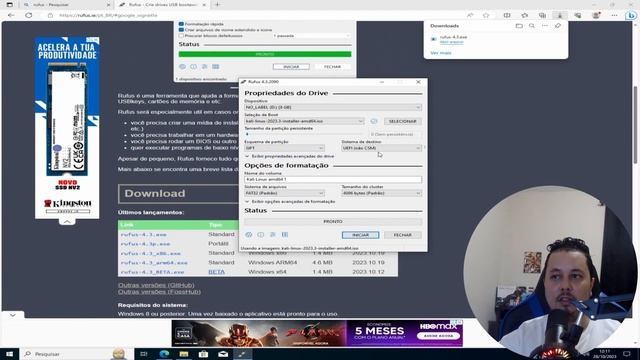Open the Dispositivo drive dropdown

pos(333,107)
